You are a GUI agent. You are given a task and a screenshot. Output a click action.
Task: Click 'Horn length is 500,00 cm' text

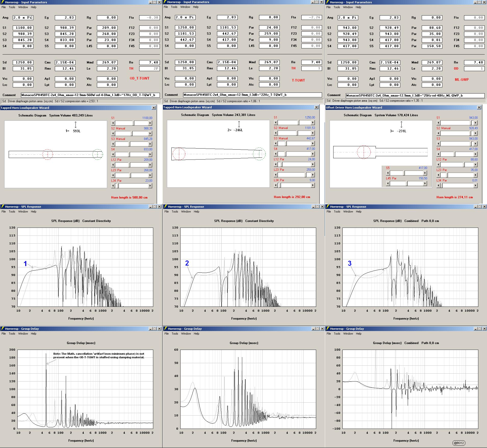coord(129,197)
